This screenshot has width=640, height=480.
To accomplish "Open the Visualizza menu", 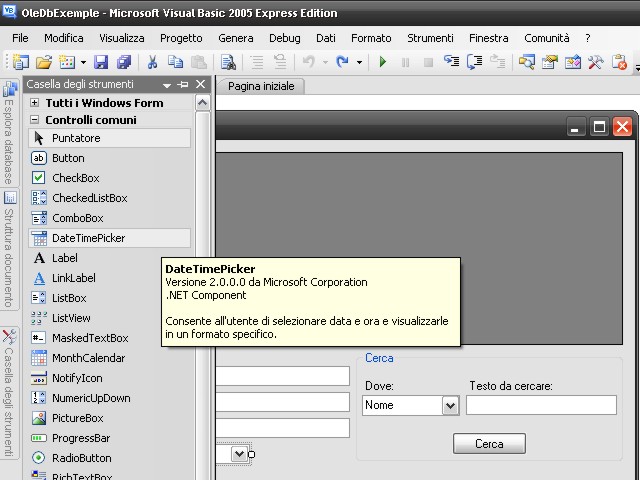I will tap(122, 38).
